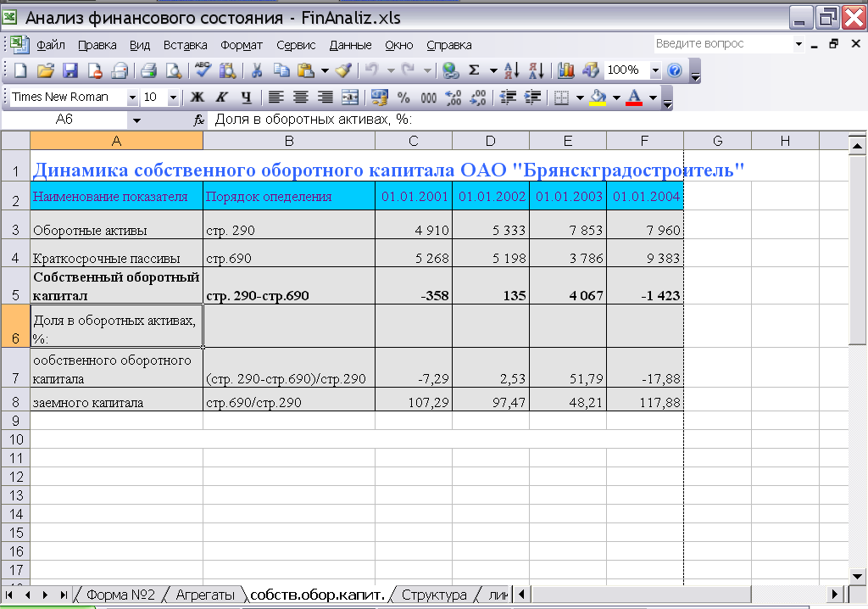
Task: Type a question in the Введите вопрос box
Action: pyautogui.click(x=724, y=44)
